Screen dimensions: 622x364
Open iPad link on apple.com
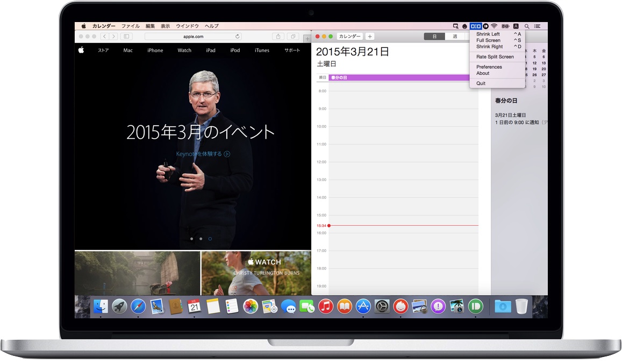click(211, 51)
